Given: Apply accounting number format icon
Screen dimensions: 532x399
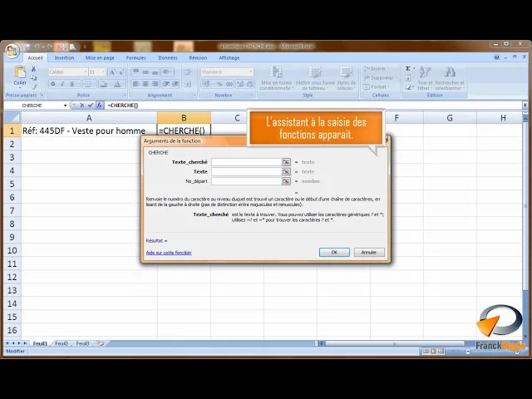Looking at the screenshot, I should (x=207, y=84).
